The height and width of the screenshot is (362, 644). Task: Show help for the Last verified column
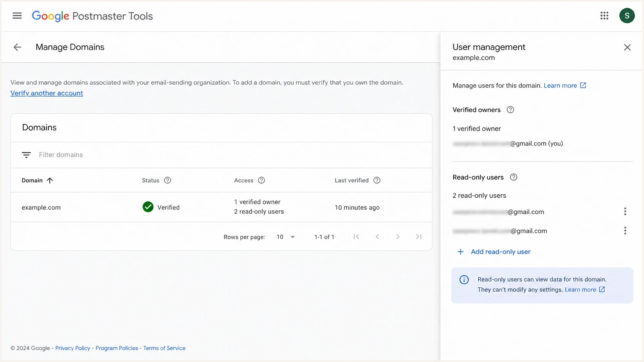tap(377, 180)
